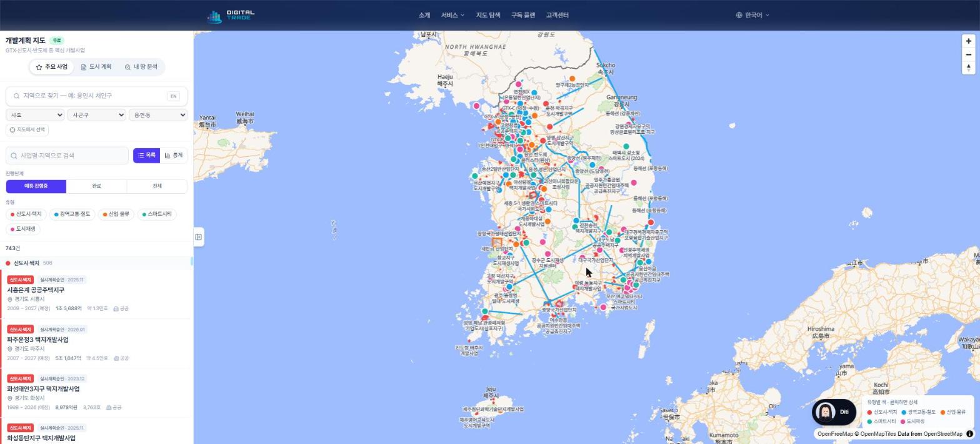Show the 통계 statistics view

pos(174,156)
